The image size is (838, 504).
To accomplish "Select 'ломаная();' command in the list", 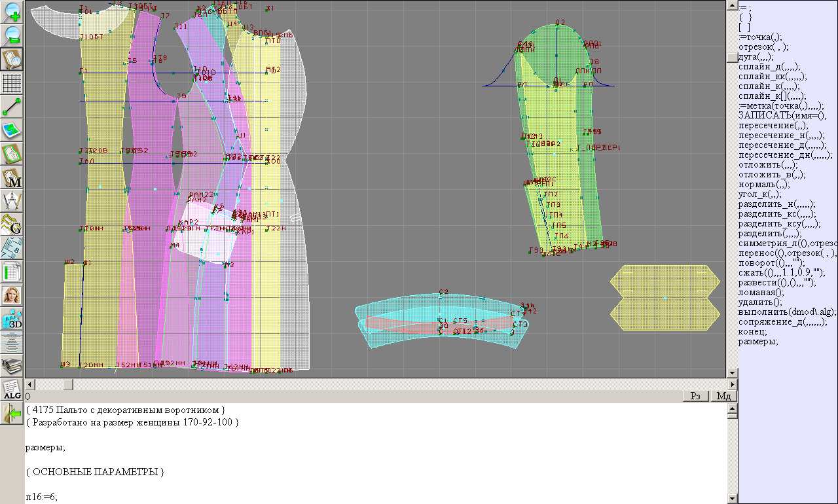I will pyautogui.click(x=761, y=293).
